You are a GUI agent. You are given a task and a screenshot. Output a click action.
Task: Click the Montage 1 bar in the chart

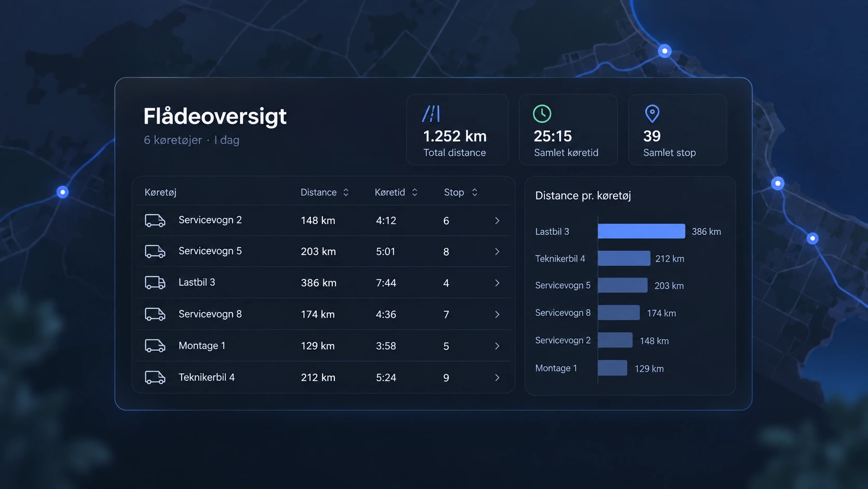click(x=613, y=368)
